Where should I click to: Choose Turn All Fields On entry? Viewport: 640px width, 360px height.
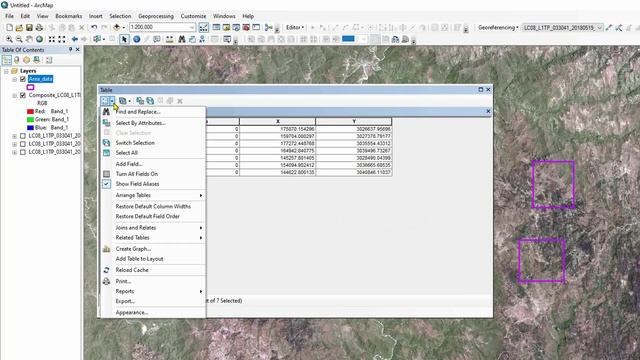click(153, 174)
